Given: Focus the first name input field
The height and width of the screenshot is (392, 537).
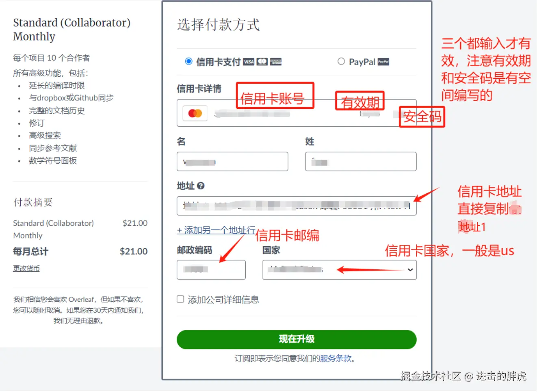Looking at the screenshot, I should (232, 162).
